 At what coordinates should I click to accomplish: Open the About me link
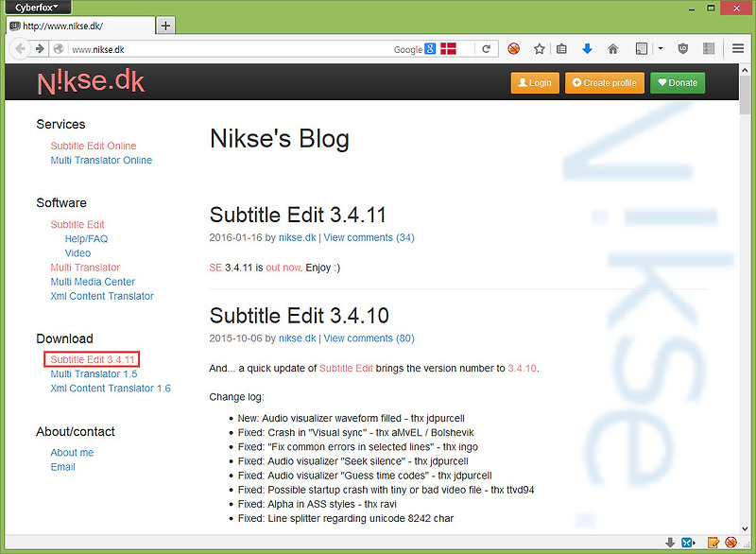72,453
